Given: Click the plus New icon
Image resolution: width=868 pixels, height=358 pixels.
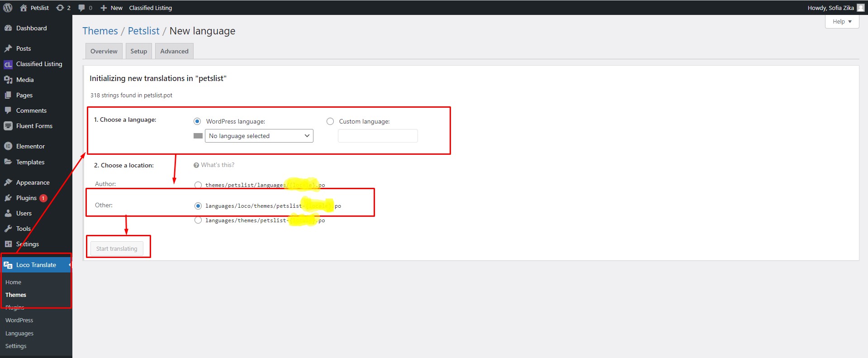Looking at the screenshot, I should pyautogui.click(x=104, y=8).
